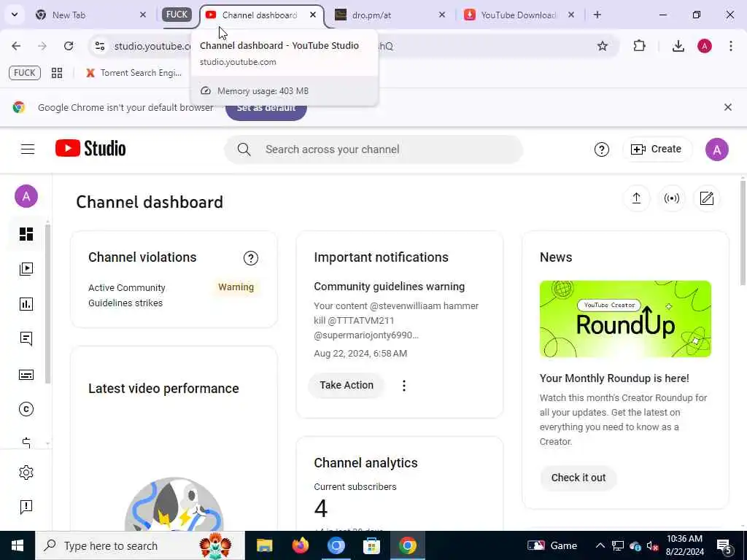Select the Channel dashboard tab
The height and width of the screenshot is (560, 747).
click(x=260, y=15)
